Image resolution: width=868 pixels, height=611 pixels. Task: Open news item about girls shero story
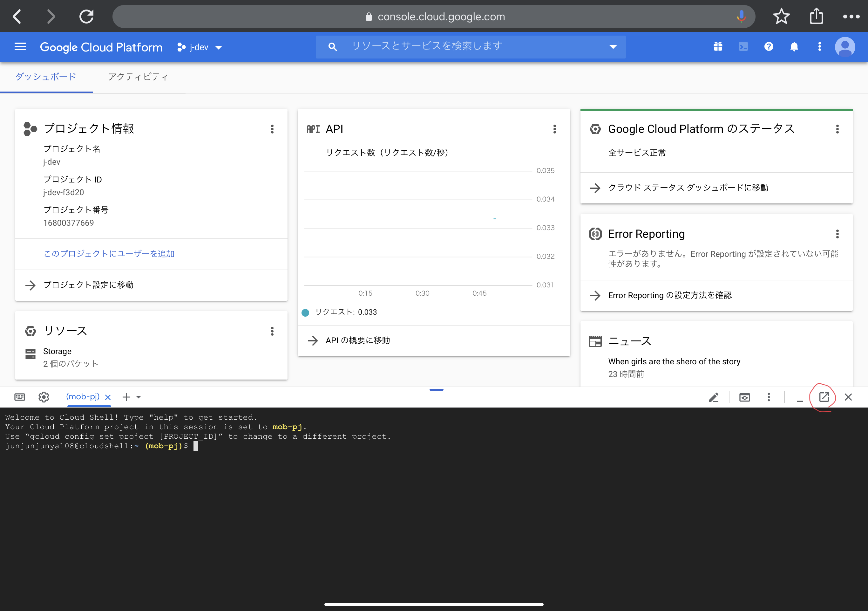(x=674, y=361)
